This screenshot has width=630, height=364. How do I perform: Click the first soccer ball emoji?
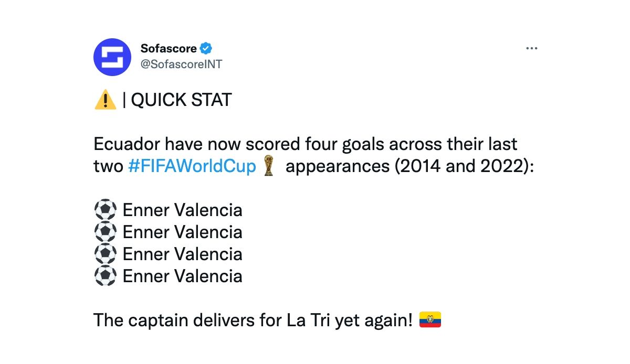pyautogui.click(x=105, y=210)
